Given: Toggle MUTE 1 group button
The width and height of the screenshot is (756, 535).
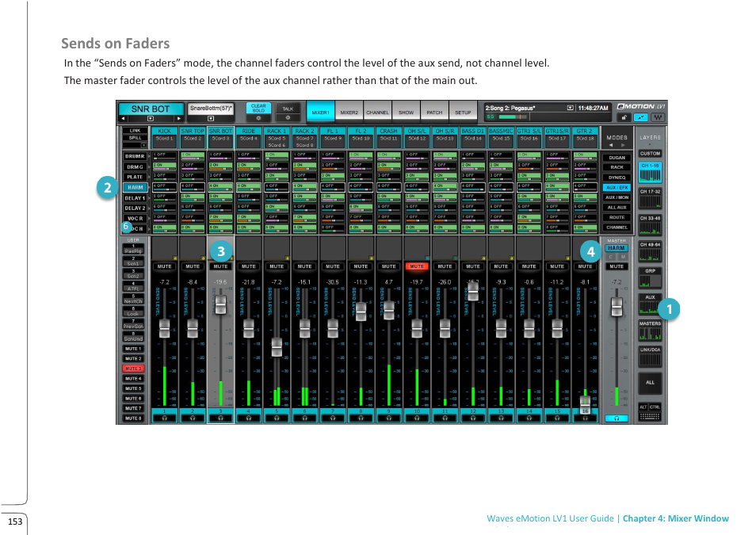Looking at the screenshot, I should pyautogui.click(x=133, y=348).
